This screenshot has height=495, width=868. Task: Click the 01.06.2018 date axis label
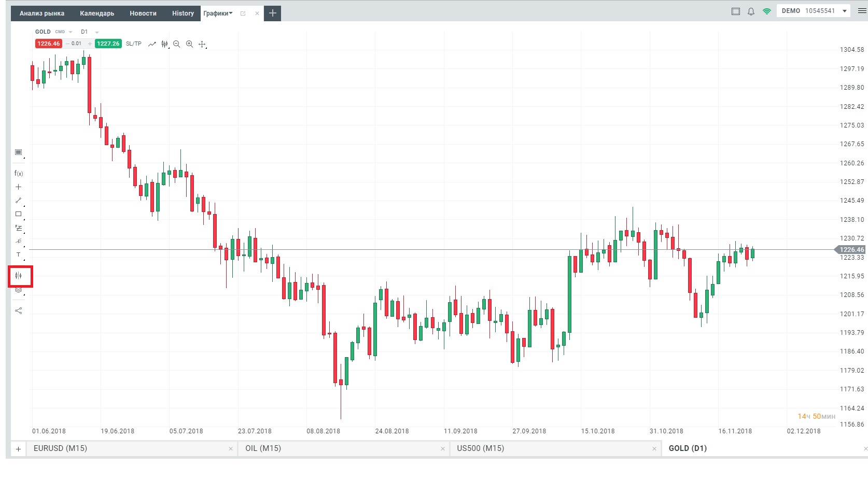tap(49, 431)
